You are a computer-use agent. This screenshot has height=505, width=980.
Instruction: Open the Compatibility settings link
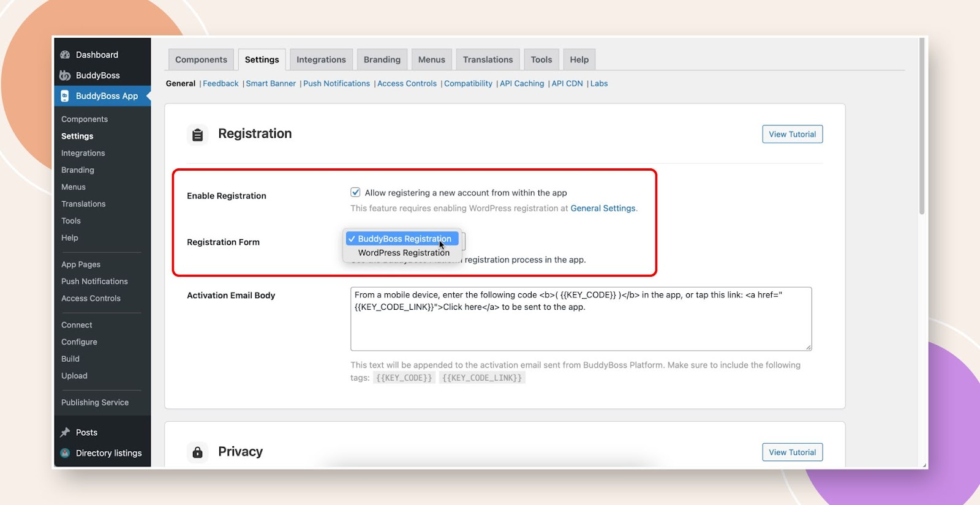(x=468, y=83)
